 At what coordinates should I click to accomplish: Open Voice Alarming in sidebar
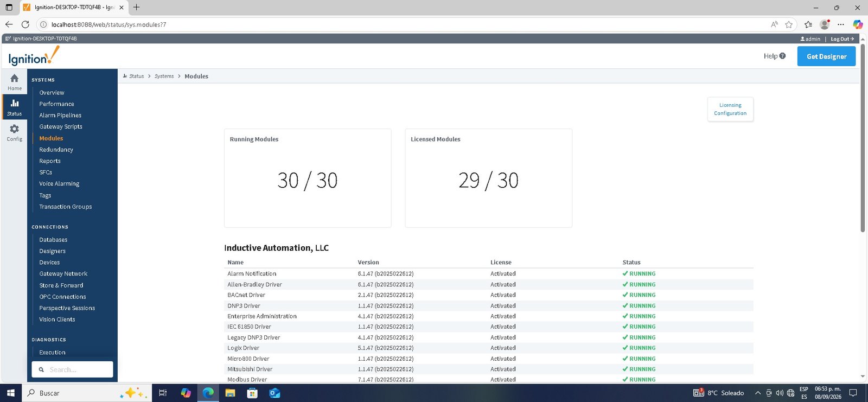(59, 184)
